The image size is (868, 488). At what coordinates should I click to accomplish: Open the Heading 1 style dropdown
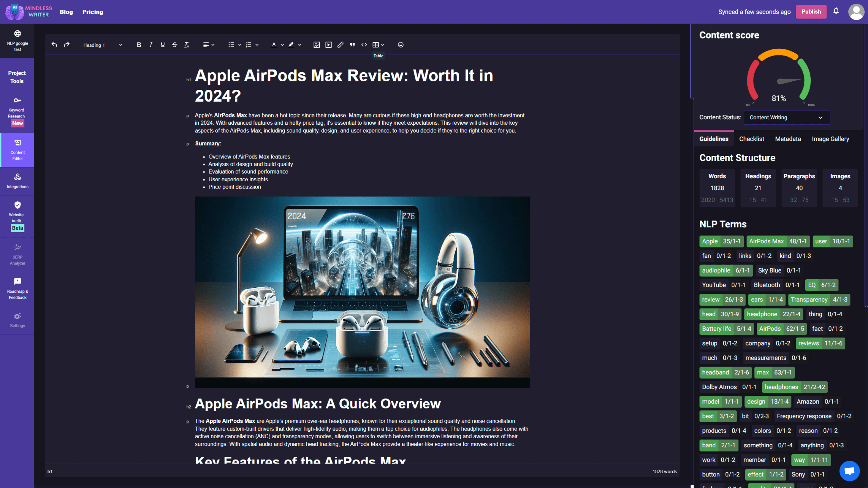102,45
